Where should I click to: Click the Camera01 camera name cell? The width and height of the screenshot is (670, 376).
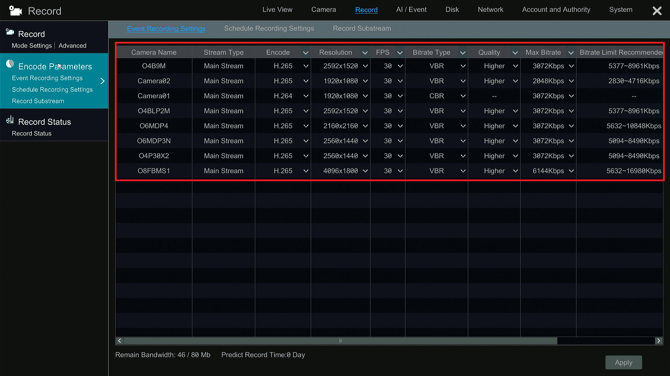point(154,96)
